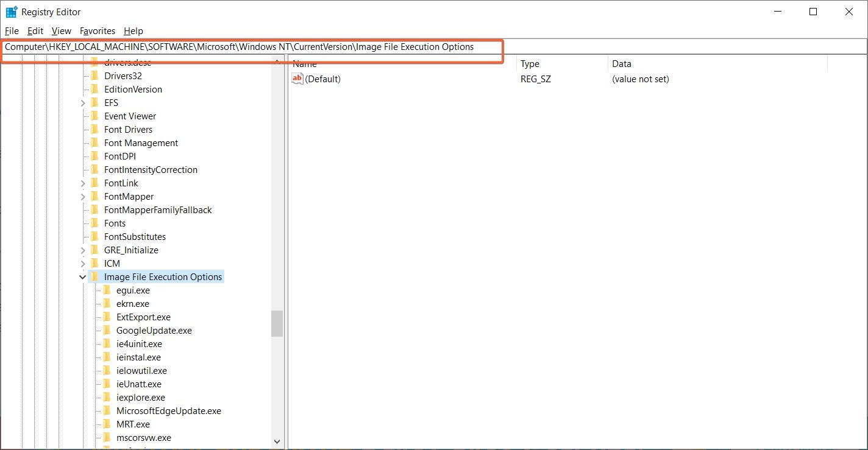The image size is (868, 450).
Task: Select the EFS key label
Action: tap(111, 103)
